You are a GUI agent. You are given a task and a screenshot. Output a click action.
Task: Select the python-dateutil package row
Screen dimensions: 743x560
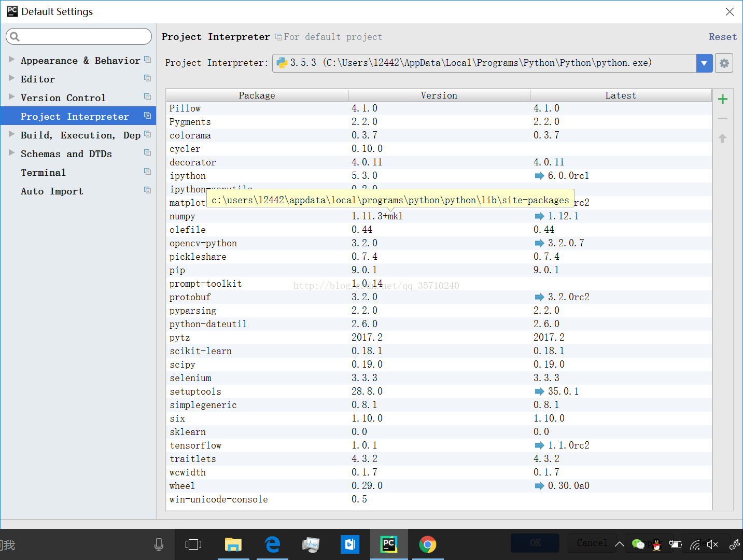439,324
